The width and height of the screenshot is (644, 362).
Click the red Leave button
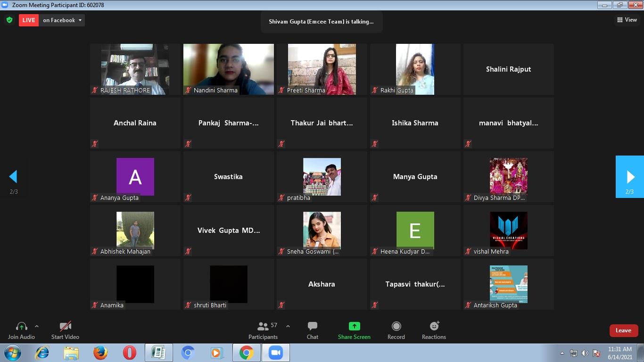click(623, 330)
